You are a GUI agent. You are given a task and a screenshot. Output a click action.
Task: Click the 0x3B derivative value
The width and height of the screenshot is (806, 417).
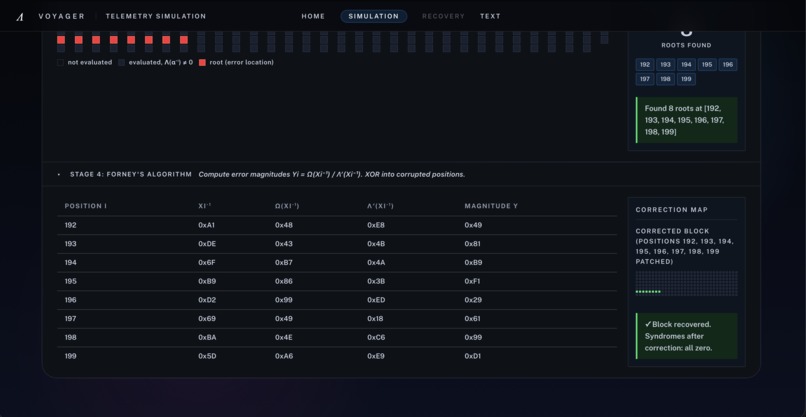pos(376,281)
